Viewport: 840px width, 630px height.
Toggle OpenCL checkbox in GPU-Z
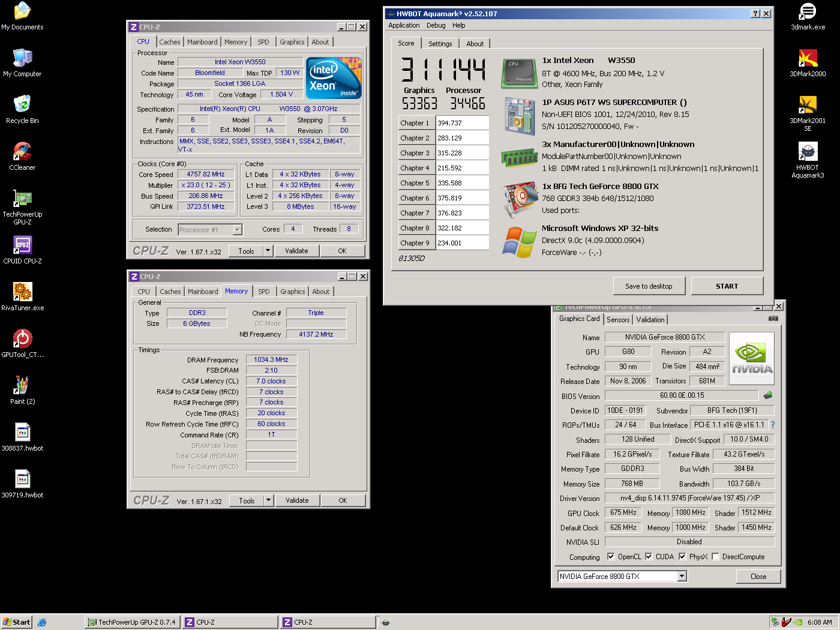(x=611, y=556)
